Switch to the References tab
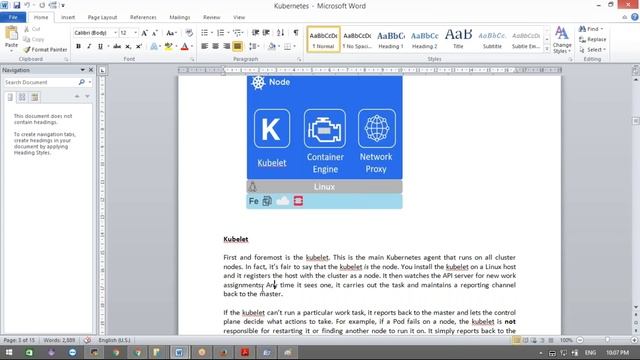The height and width of the screenshot is (360, 640). (x=143, y=17)
